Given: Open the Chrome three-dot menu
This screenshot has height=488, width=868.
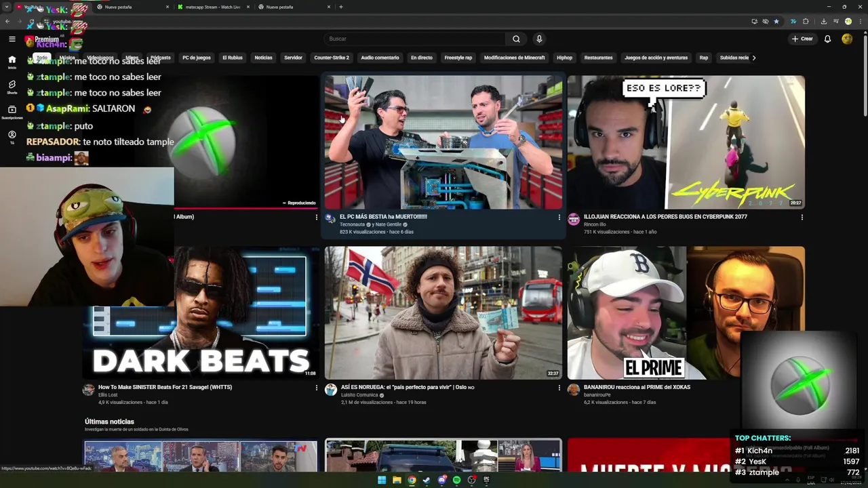Looking at the screenshot, I should (x=860, y=21).
